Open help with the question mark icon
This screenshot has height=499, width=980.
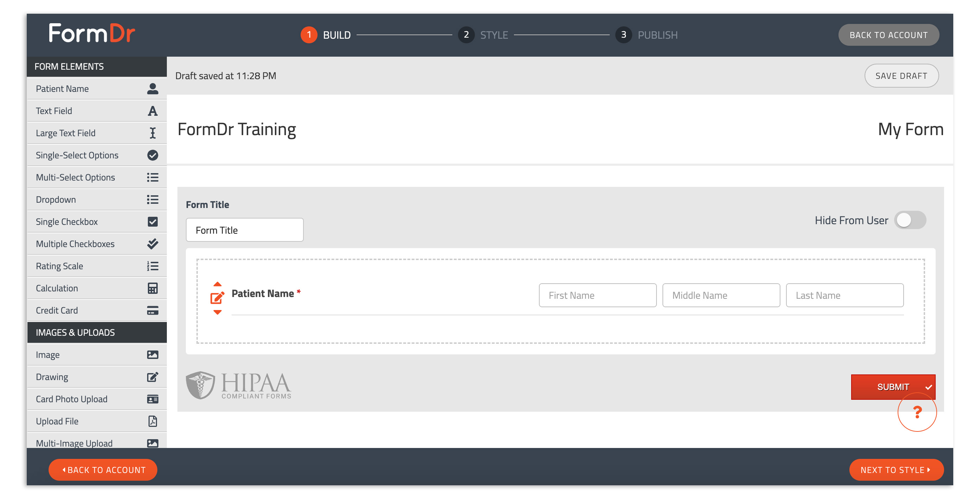[x=917, y=412]
